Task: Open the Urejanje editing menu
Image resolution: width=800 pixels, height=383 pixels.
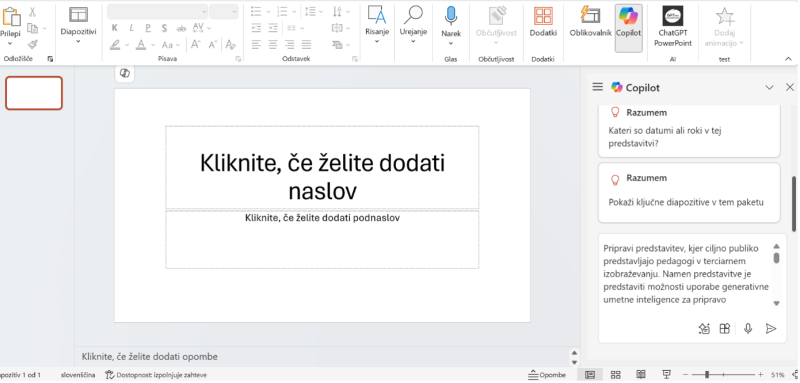Action: point(413,25)
